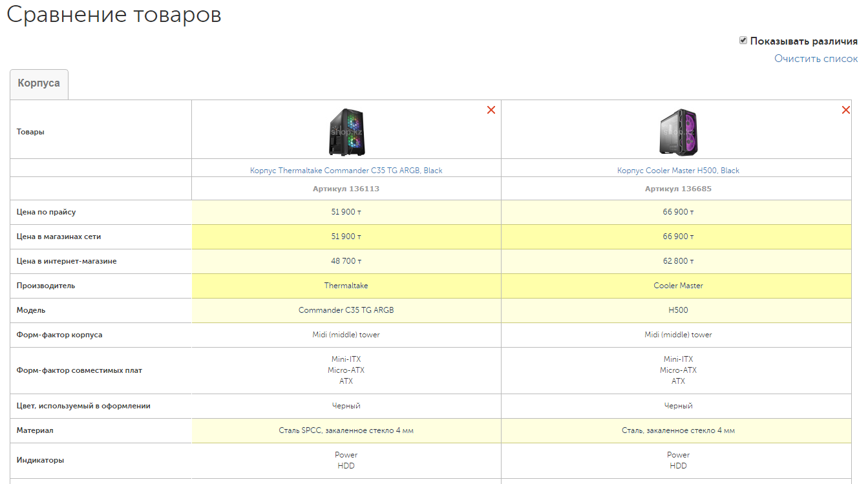Click the Форм-фактор совместимых плат label
Viewport: 868px width, 484px height.
tap(79, 370)
